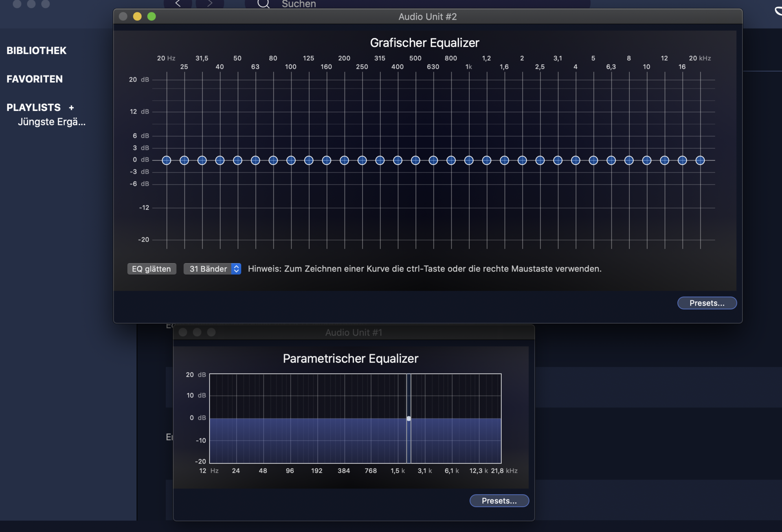Select the 250 Hz band slider handle
The height and width of the screenshot is (532, 782).
pos(362,160)
